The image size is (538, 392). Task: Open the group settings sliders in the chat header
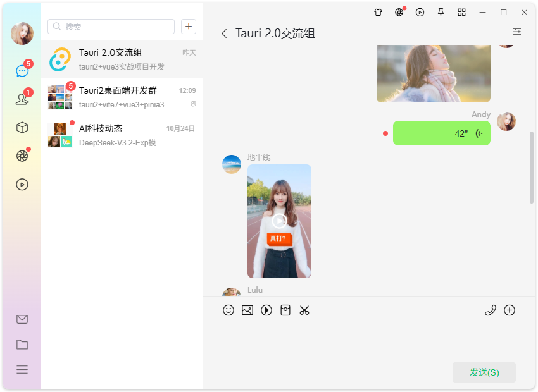[517, 32]
